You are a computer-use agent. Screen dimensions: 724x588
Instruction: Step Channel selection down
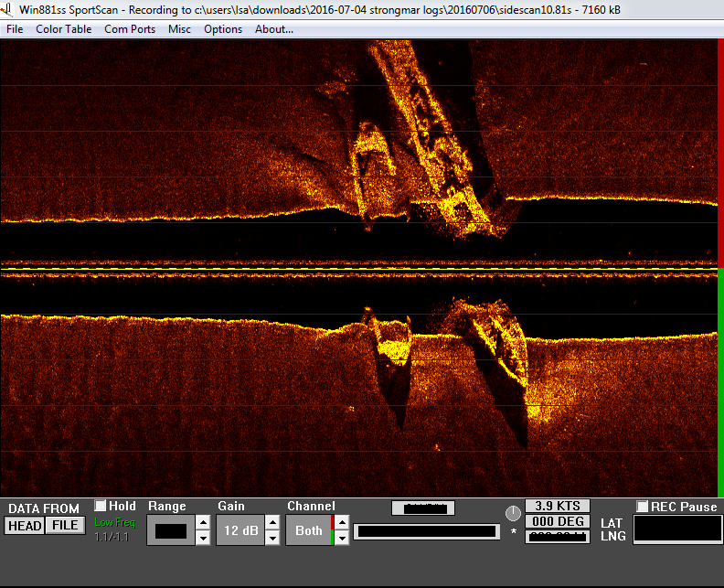pyautogui.click(x=342, y=538)
